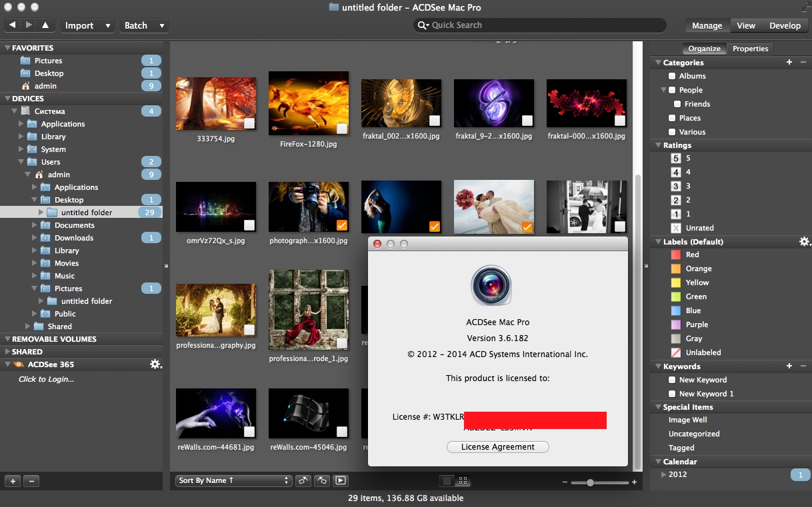
Task: Select the rating 3 icon
Action: pyautogui.click(x=675, y=186)
